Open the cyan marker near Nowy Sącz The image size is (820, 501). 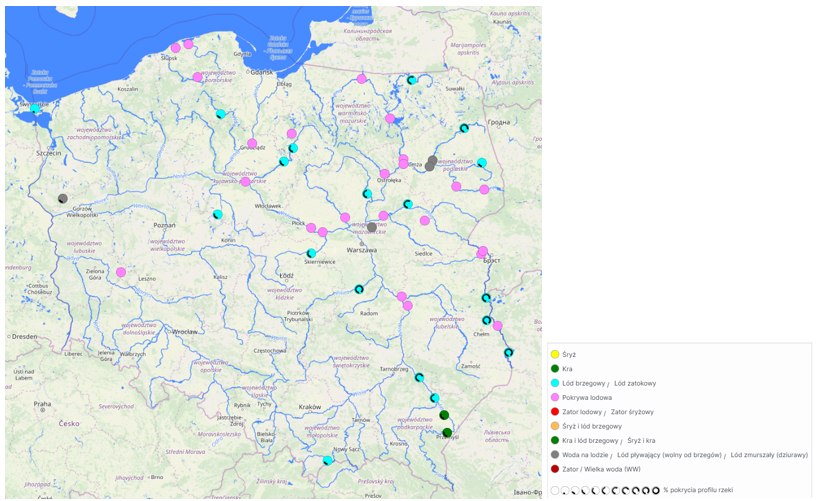327,460
